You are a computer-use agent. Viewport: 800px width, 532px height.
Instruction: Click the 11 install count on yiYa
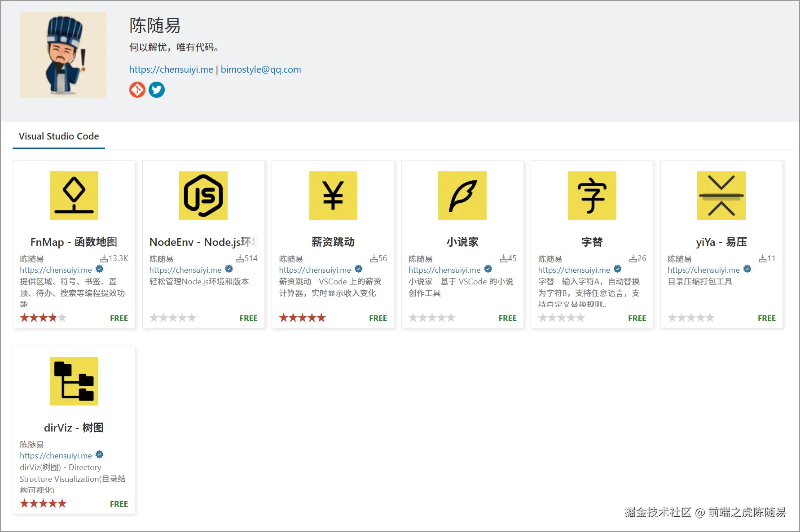click(767, 258)
